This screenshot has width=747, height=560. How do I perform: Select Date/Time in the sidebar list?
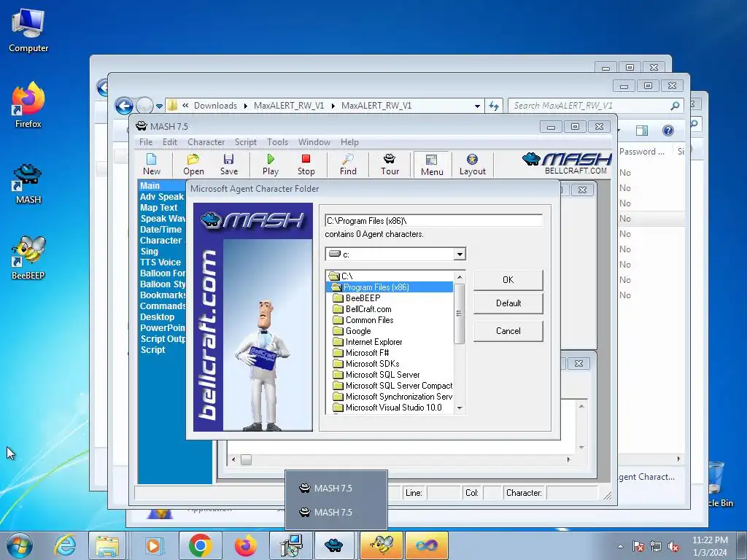coord(160,230)
